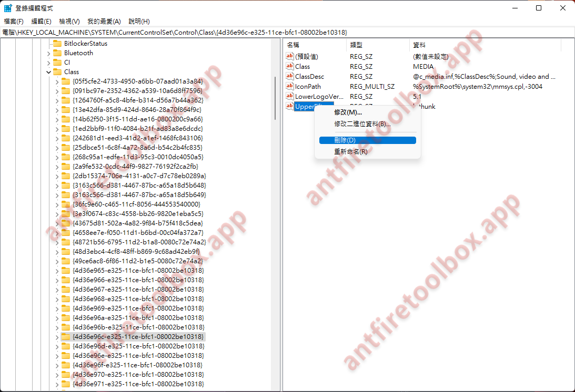The height and width of the screenshot is (392, 575).
Task: Click the string icon beside ClassDesc value
Action: tap(289, 77)
